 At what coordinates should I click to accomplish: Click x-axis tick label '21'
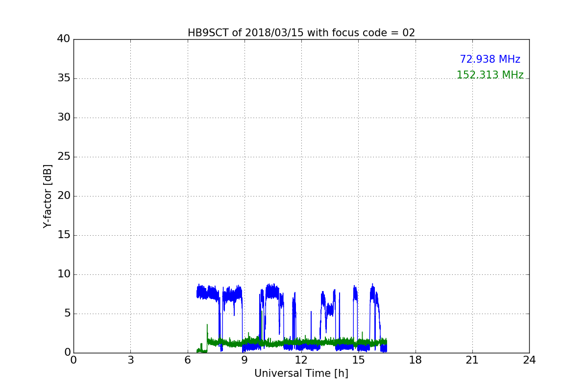point(472,360)
